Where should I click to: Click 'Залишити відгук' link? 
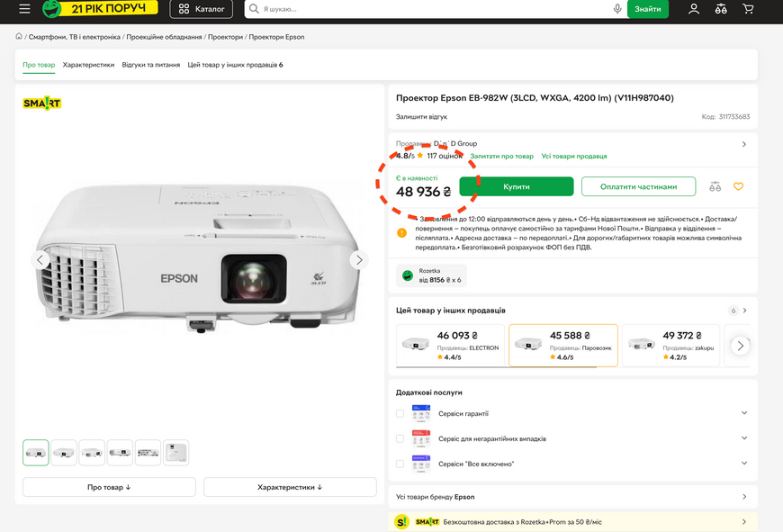click(421, 117)
